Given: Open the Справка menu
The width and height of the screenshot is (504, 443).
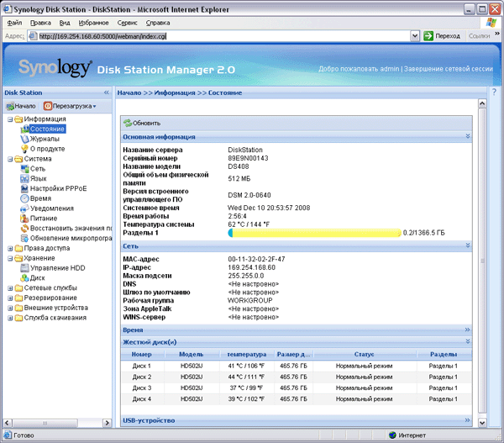Looking at the screenshot, I should [x=158, y=23].
